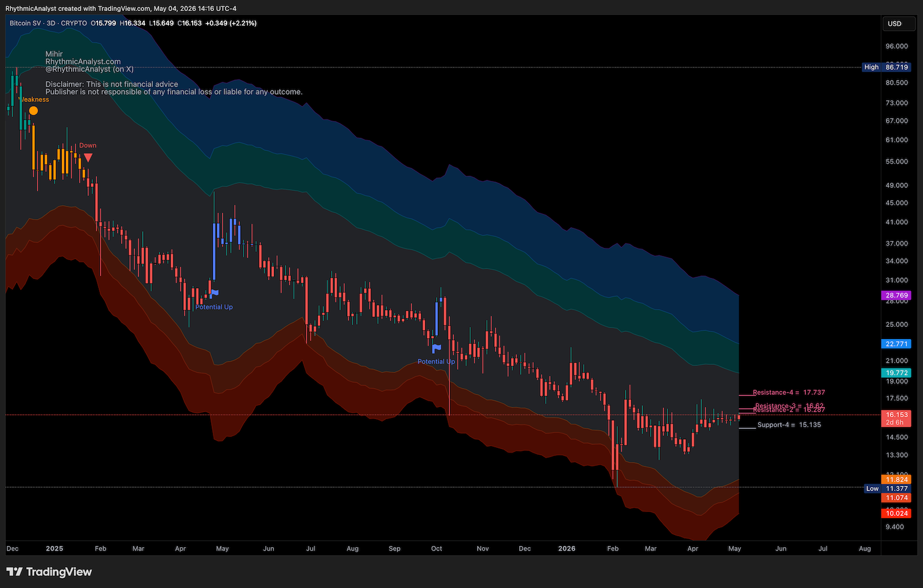Screen dimensions: 923x588
Task: Click the Dec label at far left of axis
Action: [x=13, y=549]
